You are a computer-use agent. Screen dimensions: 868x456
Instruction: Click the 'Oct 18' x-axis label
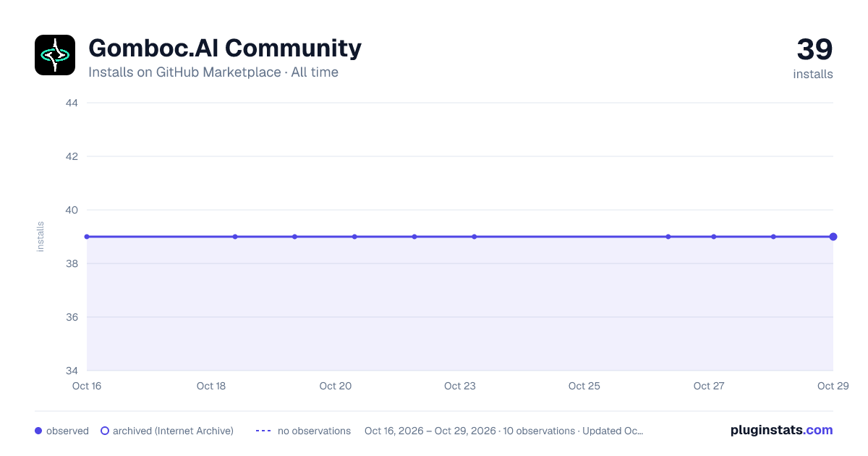211,386
